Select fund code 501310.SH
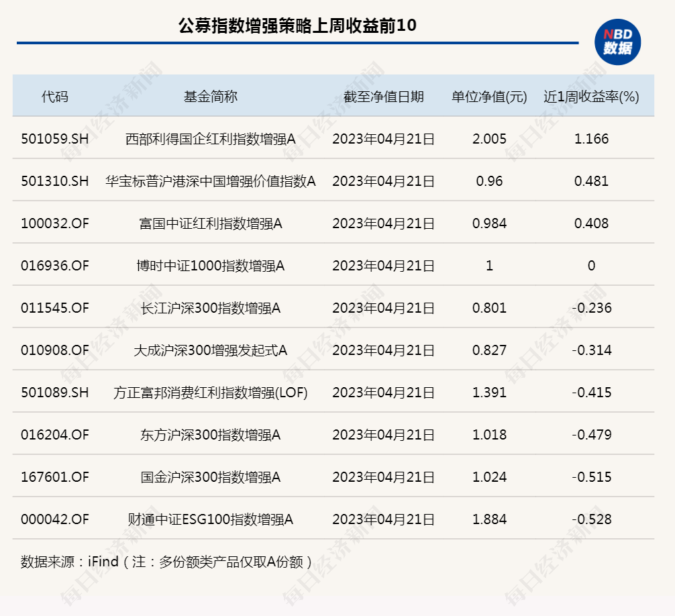Screen dimensions: 675x616 pos(55,181)
